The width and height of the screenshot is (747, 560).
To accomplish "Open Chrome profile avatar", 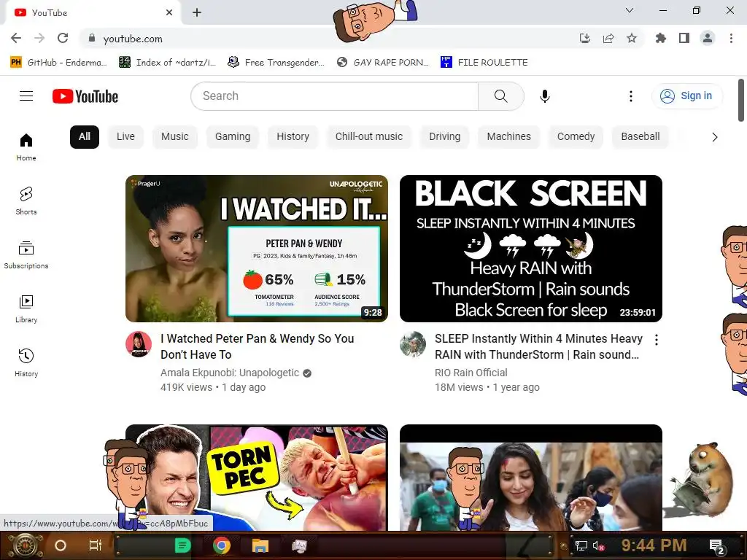I will (708, 38).
